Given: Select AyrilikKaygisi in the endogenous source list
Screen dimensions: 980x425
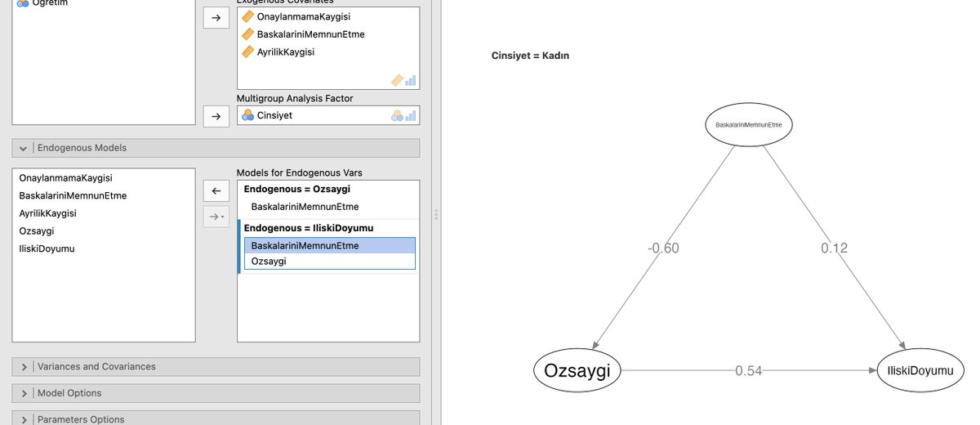Looking at the screenshot, I should click(x=47, y=213).
